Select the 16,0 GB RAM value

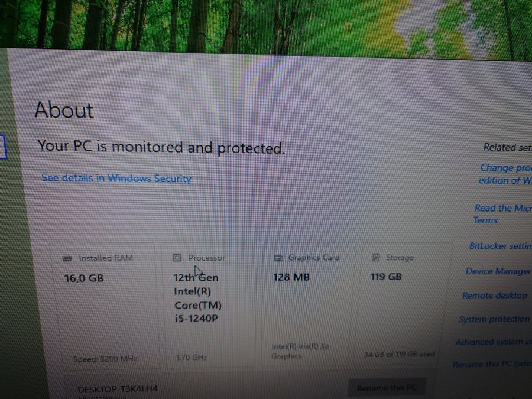tap(84, 278)
